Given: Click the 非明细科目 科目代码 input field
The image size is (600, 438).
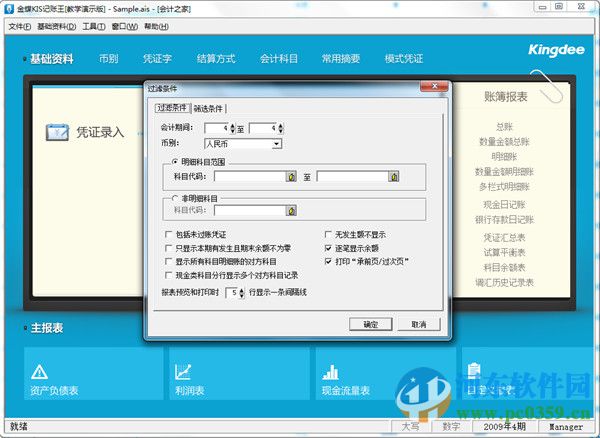Looking at the screenshot, I should pyautogui.click(x=250, y=210).
